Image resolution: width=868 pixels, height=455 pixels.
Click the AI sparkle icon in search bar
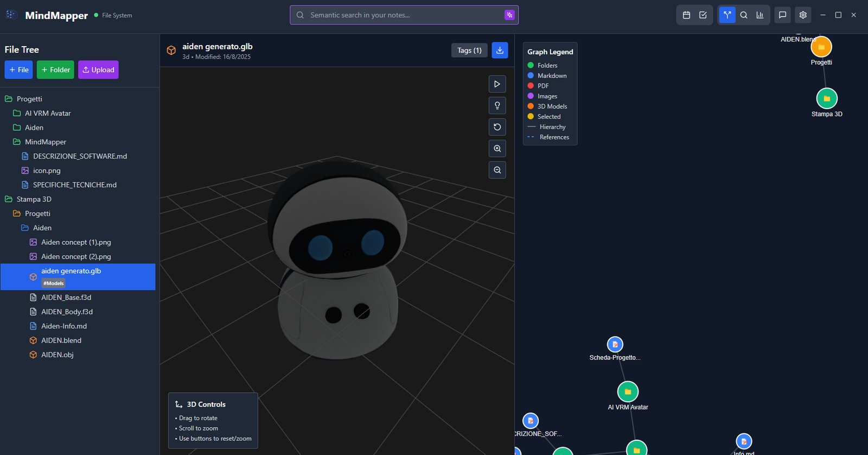point(509,15)
